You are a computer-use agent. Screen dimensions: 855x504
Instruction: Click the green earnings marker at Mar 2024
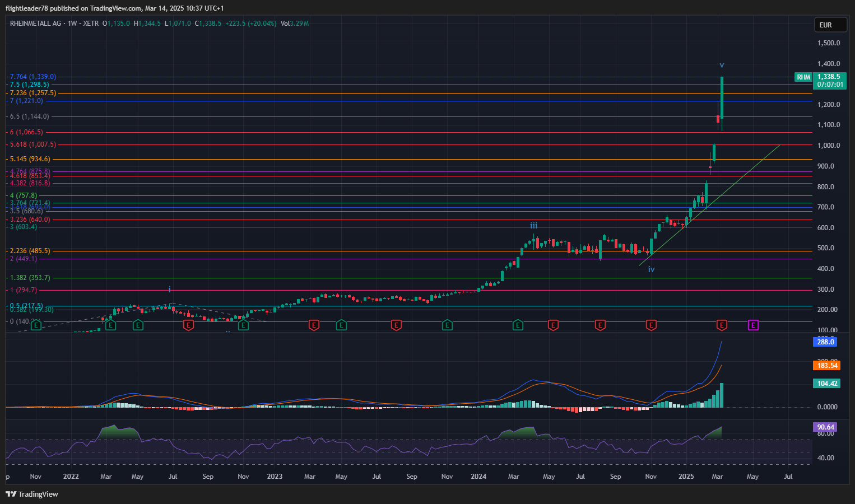pyautogui.click(x=518, y=325)
